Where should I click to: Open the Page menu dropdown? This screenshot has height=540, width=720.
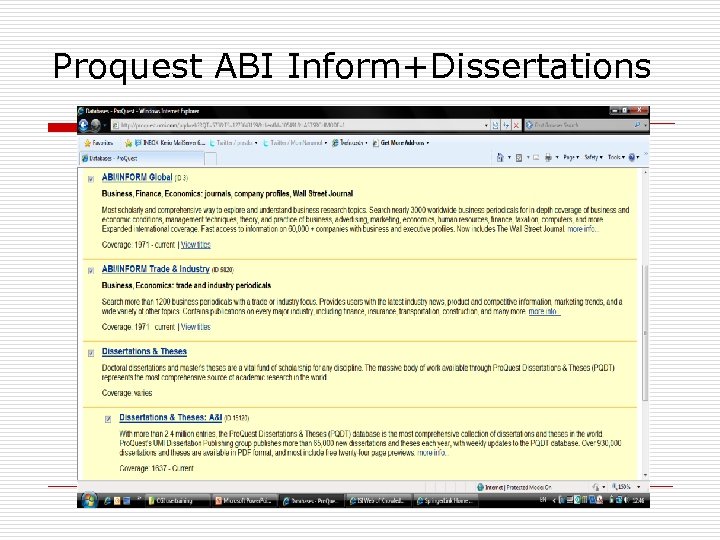[571, 158]
